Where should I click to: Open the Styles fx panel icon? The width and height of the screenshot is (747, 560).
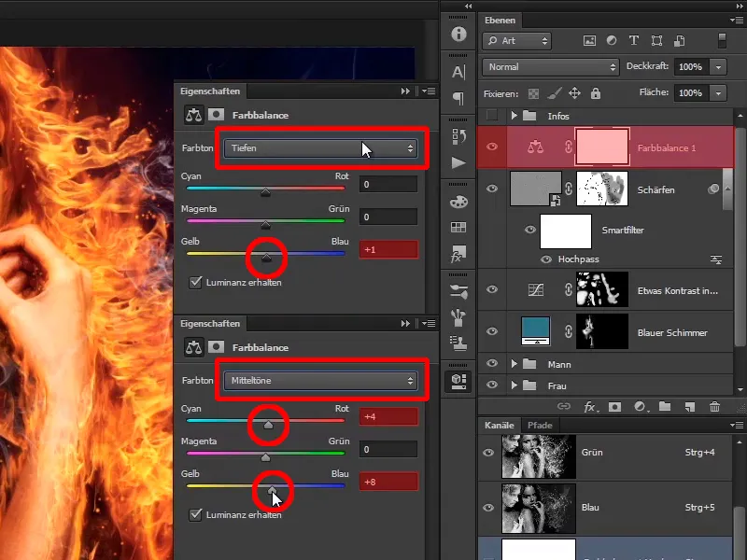(458, 254)
